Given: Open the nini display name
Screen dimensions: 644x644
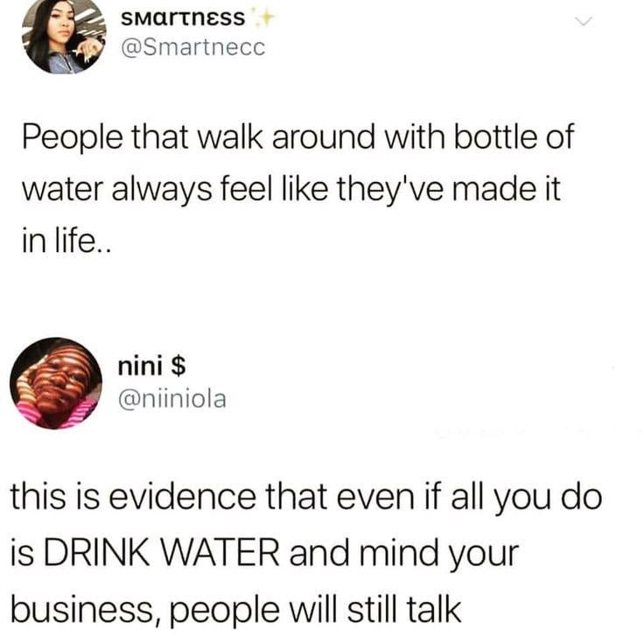Looking at the screenshot, I should point(140,366).
